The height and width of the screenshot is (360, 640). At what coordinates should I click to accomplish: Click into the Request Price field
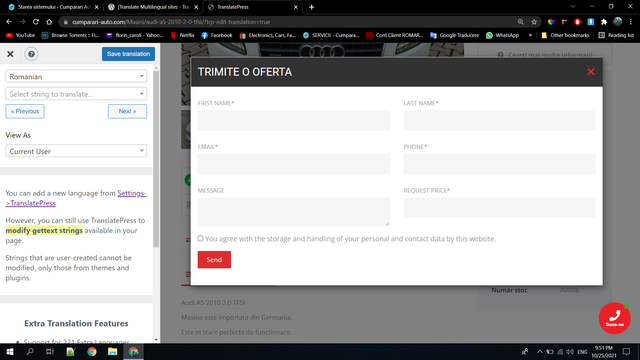tap(500, 208)
